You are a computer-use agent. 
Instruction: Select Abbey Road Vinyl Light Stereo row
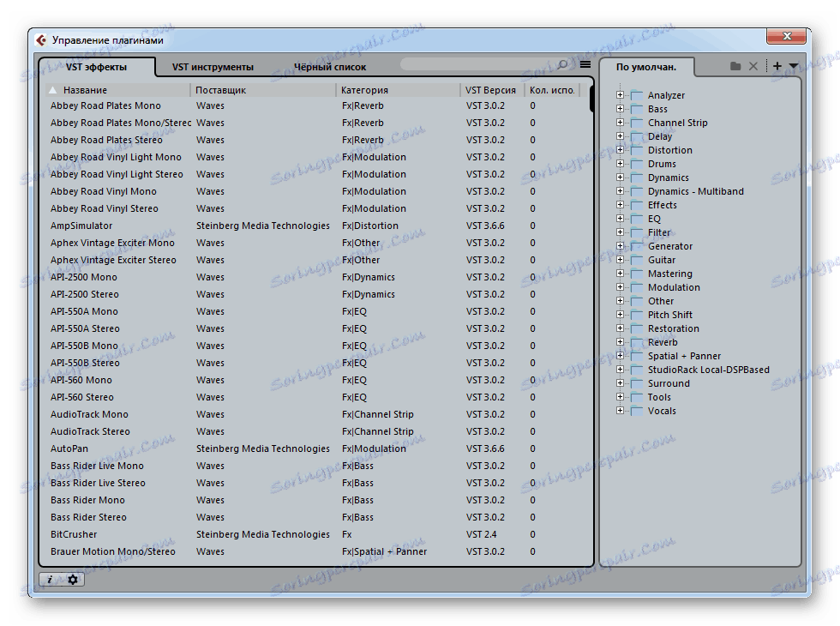click(x=316, y=174)
